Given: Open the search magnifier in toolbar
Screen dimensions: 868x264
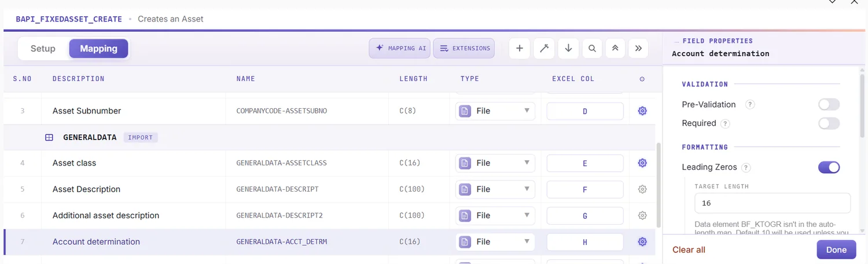Looking at the screenshot, I should pos(592,49).
